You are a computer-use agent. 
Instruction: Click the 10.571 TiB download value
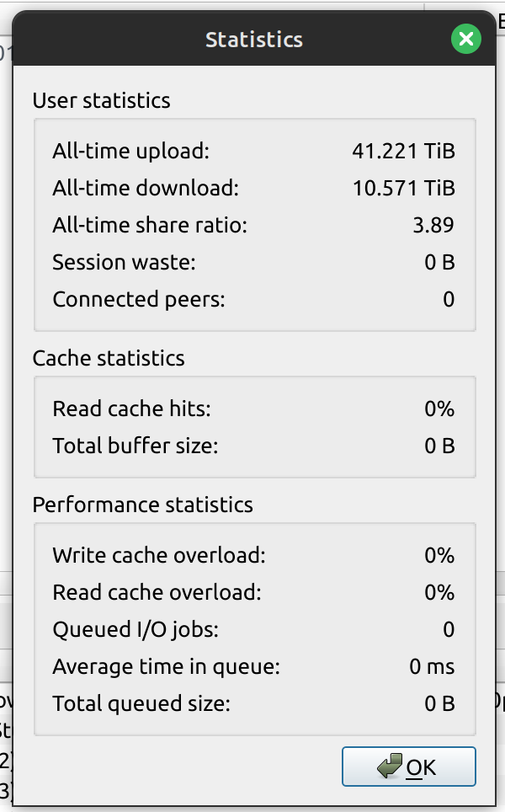(404, 188)
